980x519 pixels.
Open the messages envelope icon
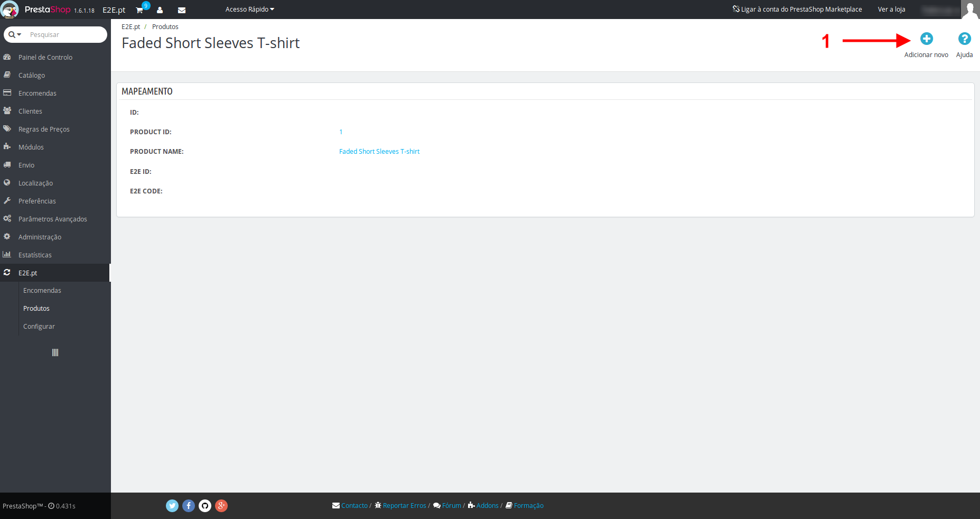(181, 10)
